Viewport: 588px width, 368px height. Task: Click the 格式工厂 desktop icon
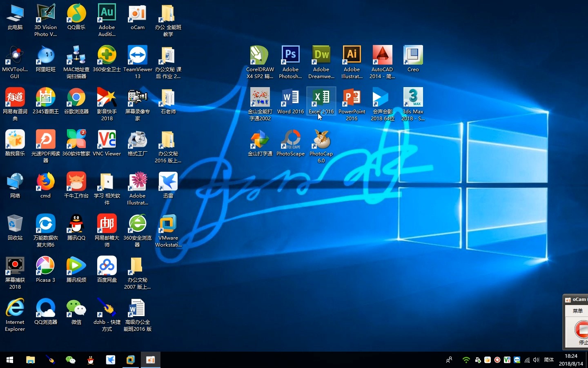138,144
